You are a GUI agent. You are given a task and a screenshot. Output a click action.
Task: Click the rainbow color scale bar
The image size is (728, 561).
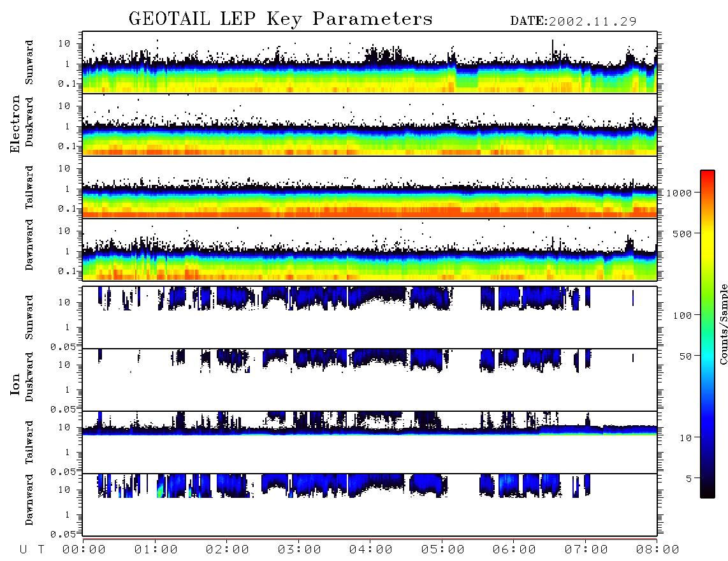point(708,334)
